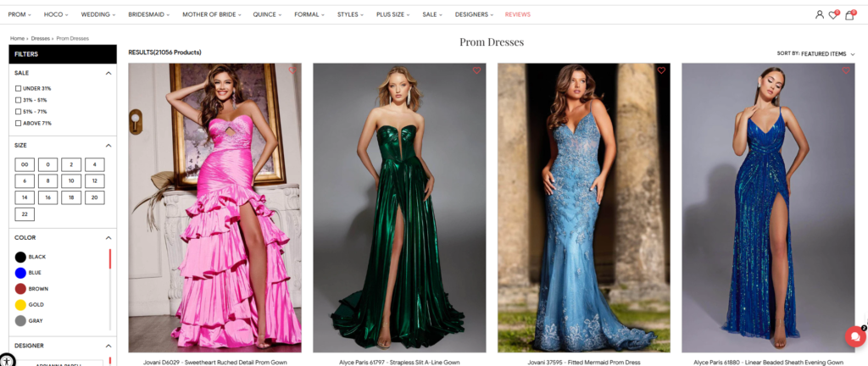Viewport: 868px width, 366px height.
Task: Open the Bridesmaid menu
Action: [x=149, y=14]
